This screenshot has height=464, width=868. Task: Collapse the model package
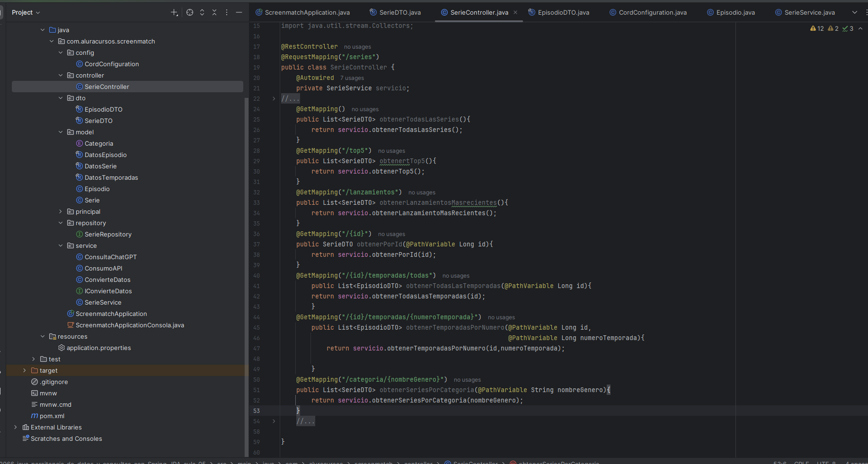61,132
